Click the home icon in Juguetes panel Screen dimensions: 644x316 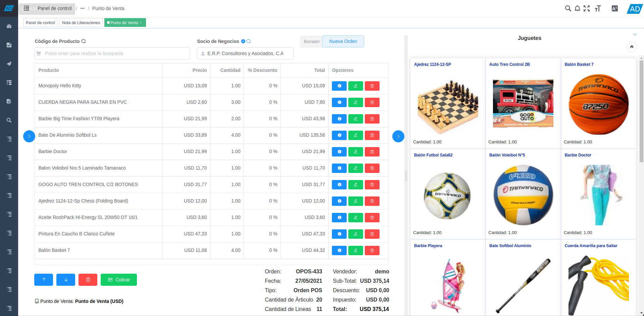click(632, 47)
